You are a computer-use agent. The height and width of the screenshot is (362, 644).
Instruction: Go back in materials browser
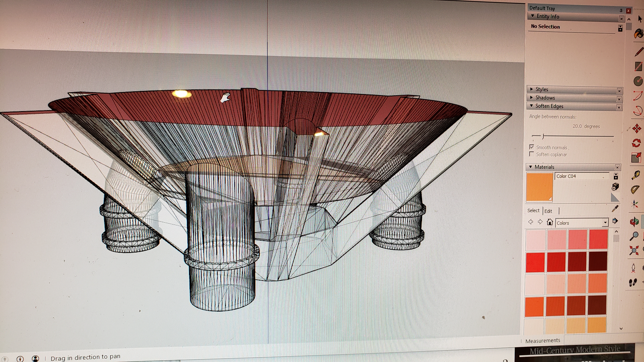(530, 222)
